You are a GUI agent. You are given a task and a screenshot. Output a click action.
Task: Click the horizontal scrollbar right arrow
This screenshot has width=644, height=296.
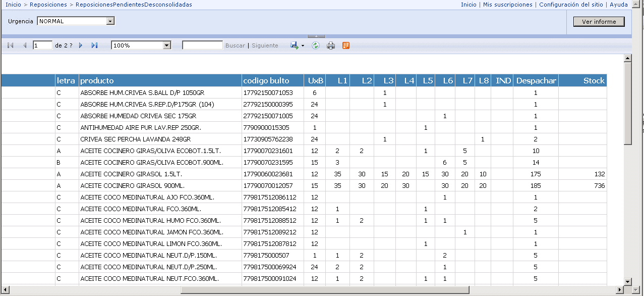tap(619, 290)
